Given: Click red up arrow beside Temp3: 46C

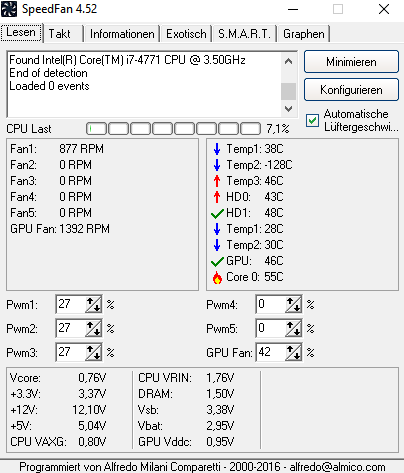Looking at the screenshot, I should pos(217,181).
